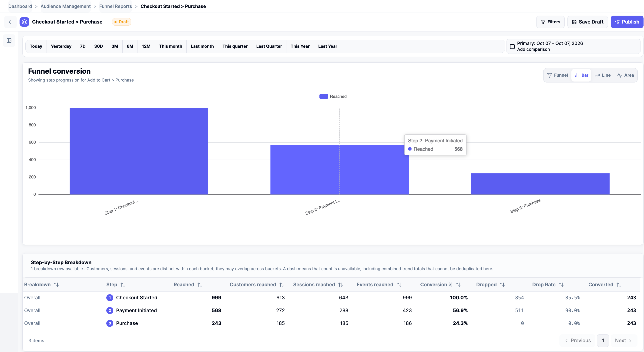Click the Save Draft button

click(x=587, y=22)
